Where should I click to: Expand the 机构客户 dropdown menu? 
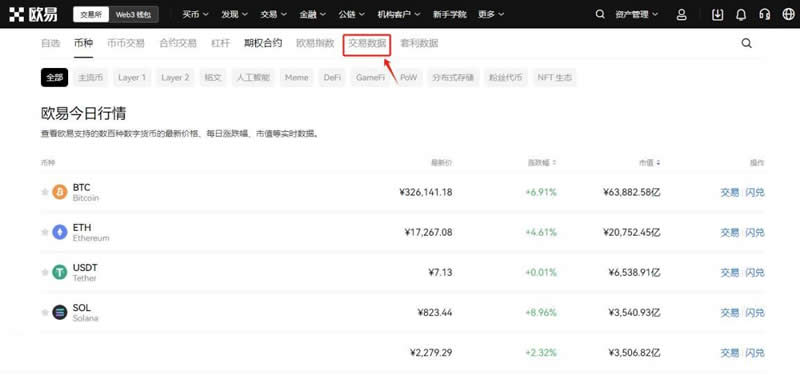tap(399, 14)
